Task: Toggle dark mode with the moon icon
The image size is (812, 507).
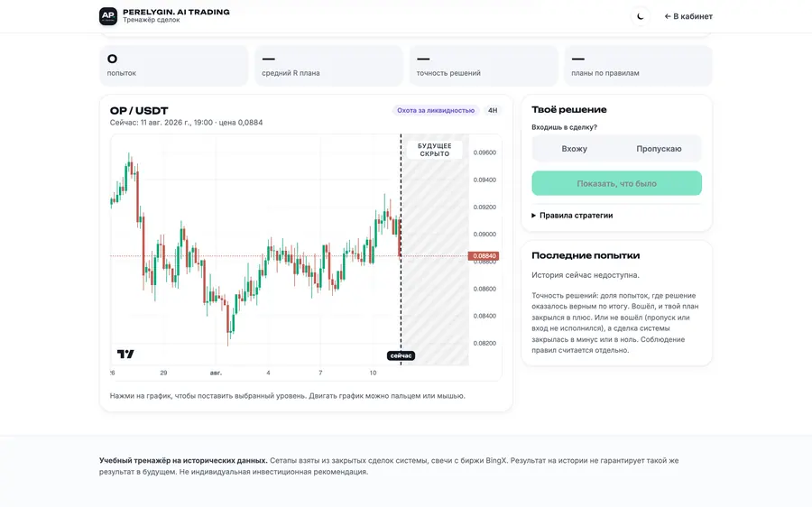Action: coord(640,16)
